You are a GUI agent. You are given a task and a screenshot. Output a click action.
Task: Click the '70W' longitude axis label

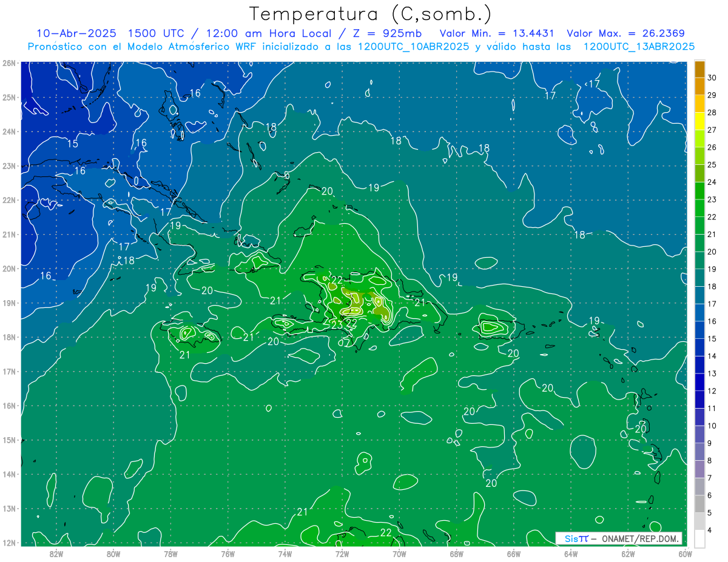pyautogui.click(x=399, y=554)
